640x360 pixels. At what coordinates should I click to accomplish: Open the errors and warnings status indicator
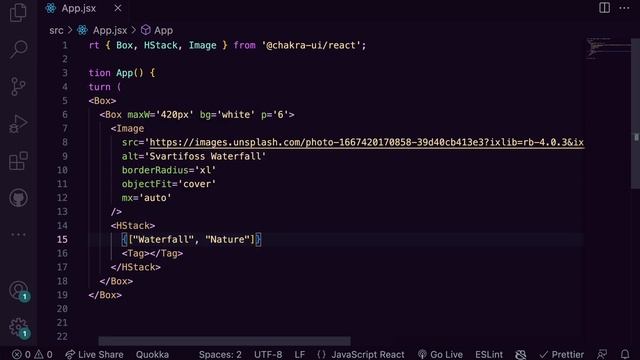[32, 354]
